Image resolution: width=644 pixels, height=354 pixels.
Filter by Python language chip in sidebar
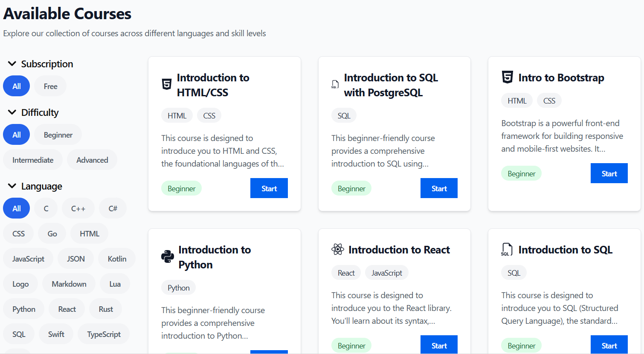tap(23, 309)
